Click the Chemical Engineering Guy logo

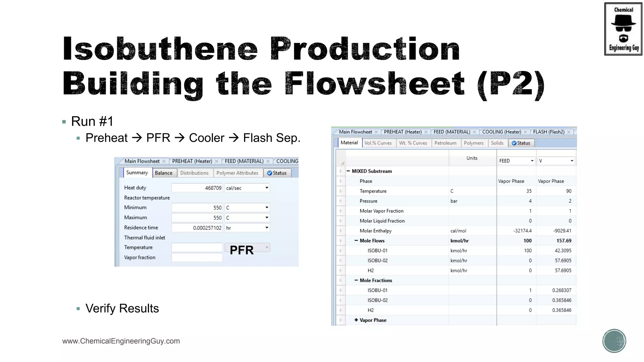tap(623, 29)
